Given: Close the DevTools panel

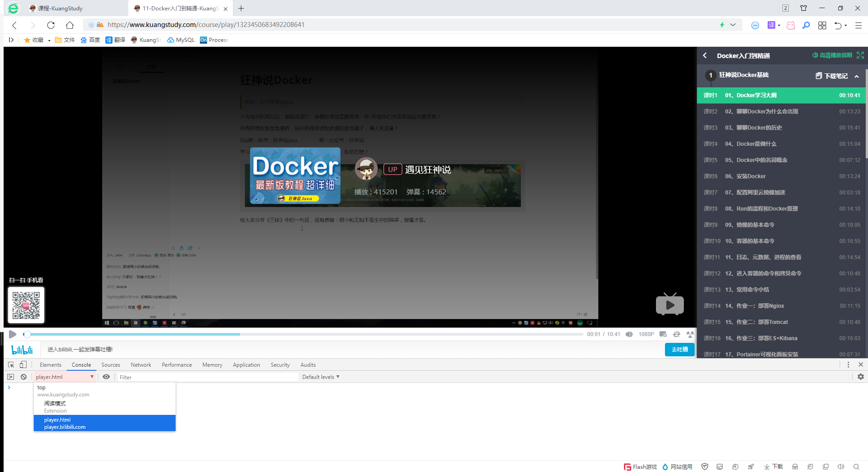Looking at the screenshot, I should click(860, 365).
